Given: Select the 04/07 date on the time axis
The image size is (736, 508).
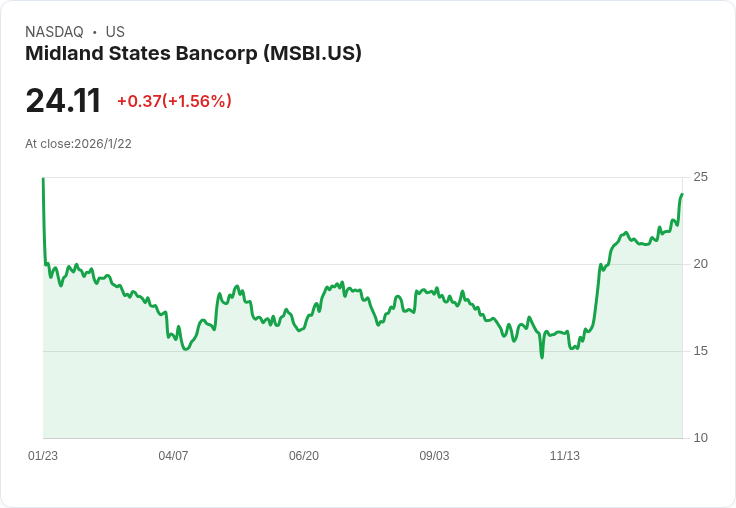Looking at the screenshot, I should (x=173, y=456).
